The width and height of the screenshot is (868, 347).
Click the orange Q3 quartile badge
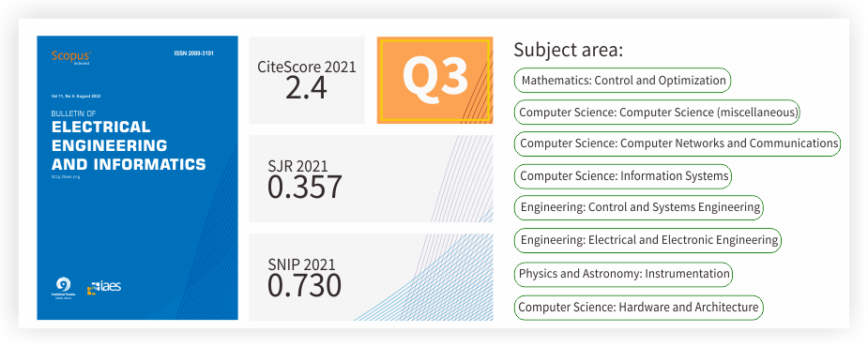click(x=435, y=81)
